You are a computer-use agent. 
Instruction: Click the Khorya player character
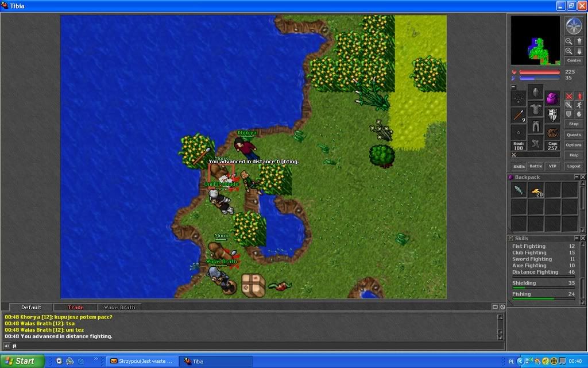pyautogui.click(x=246, y=148)
